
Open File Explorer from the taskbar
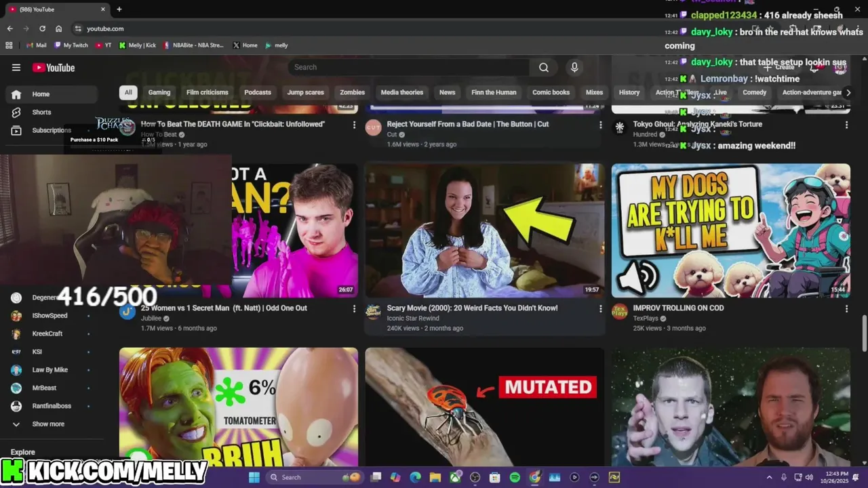click(x=435, y=477)
